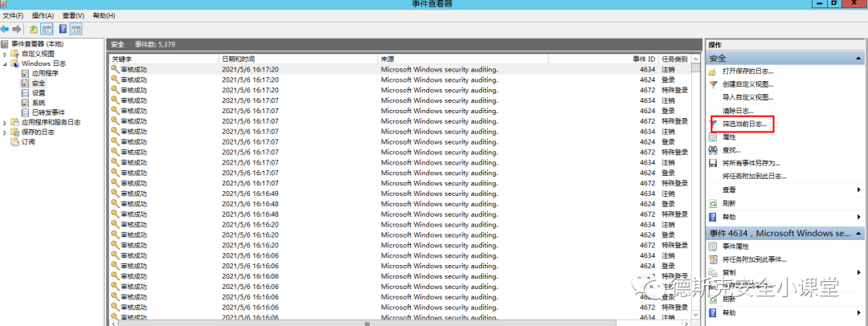868x326 pixels.
Task: Click the horizontal scrollbar left arrow
Action: coord(113,323)
